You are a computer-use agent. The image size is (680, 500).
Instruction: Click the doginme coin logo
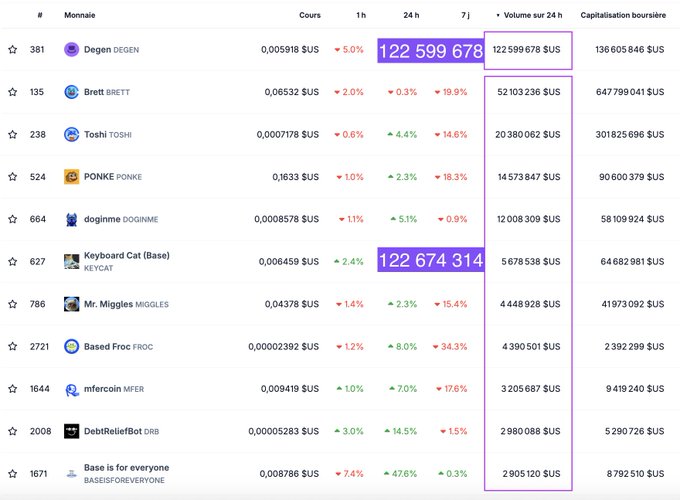point(71,219)
